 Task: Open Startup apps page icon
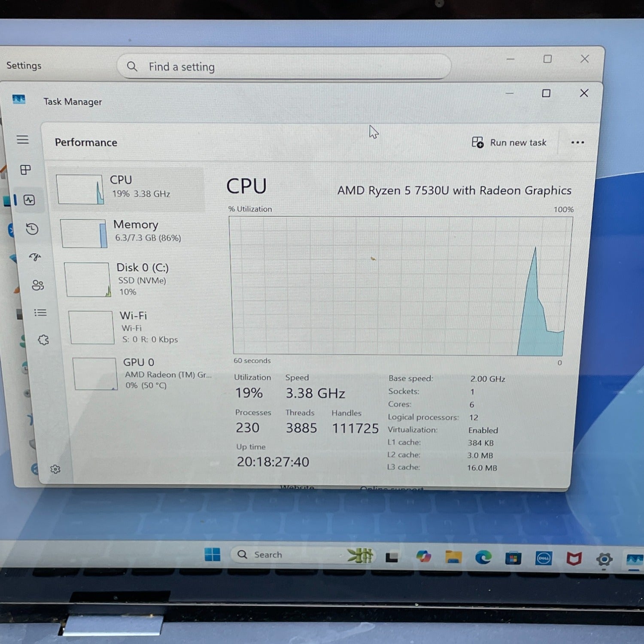point(35,257)
